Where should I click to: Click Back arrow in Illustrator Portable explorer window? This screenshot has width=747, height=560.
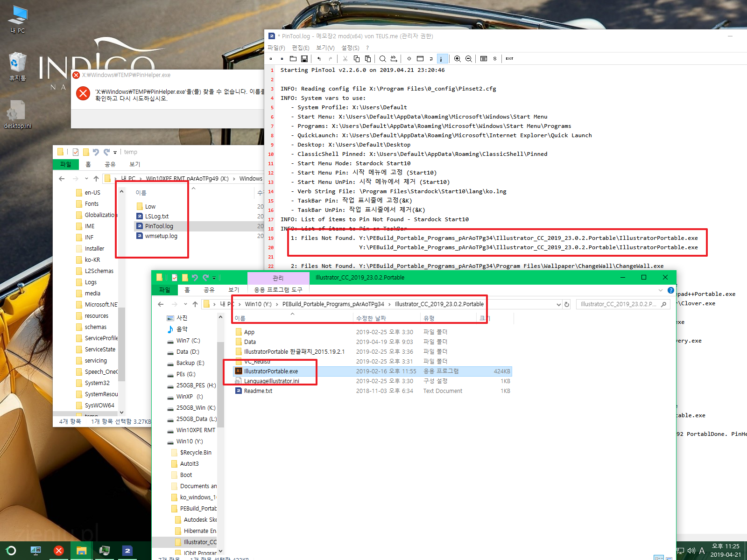click(x=161, y=304)
